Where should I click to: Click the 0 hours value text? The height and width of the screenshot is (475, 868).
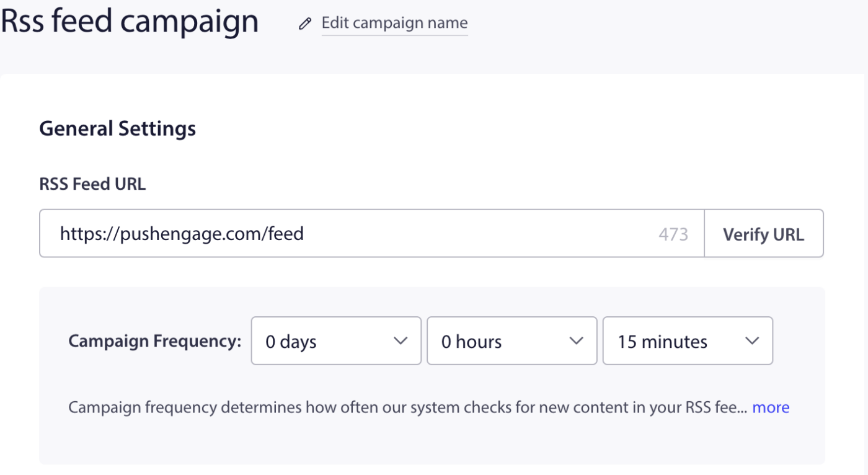[x=471, y=342]
